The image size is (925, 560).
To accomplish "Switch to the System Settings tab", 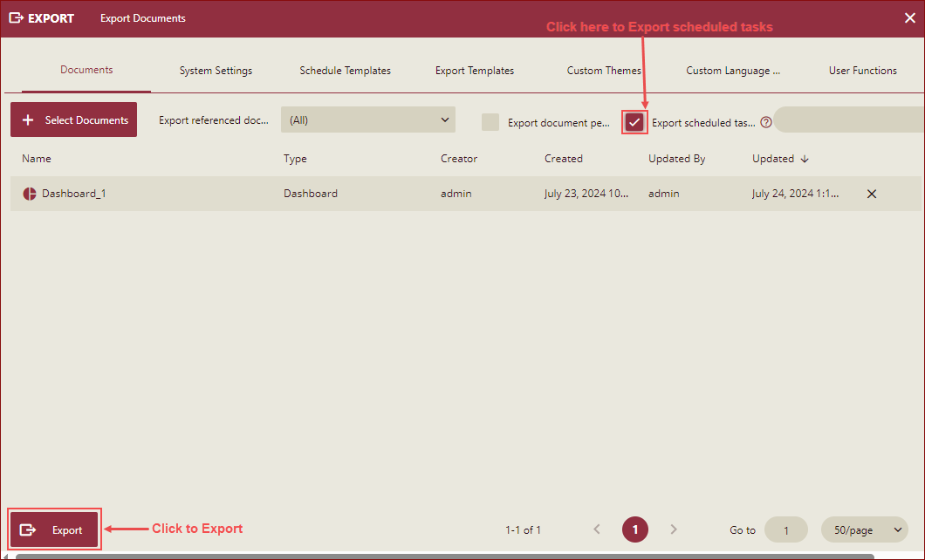I will pyautogui.click(x=216, y=70).
